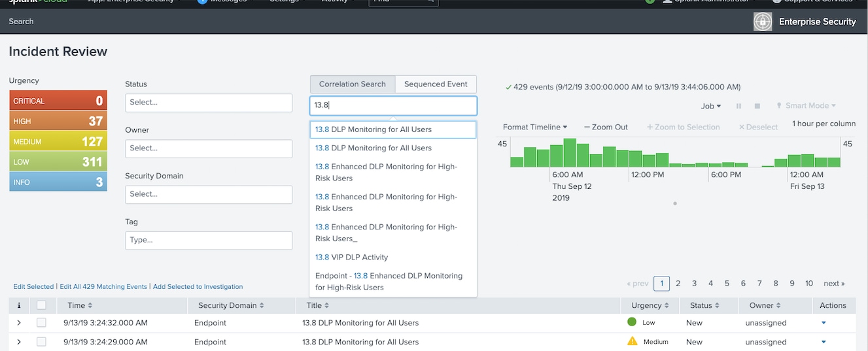Click Add Selected to Investigation

198,286
